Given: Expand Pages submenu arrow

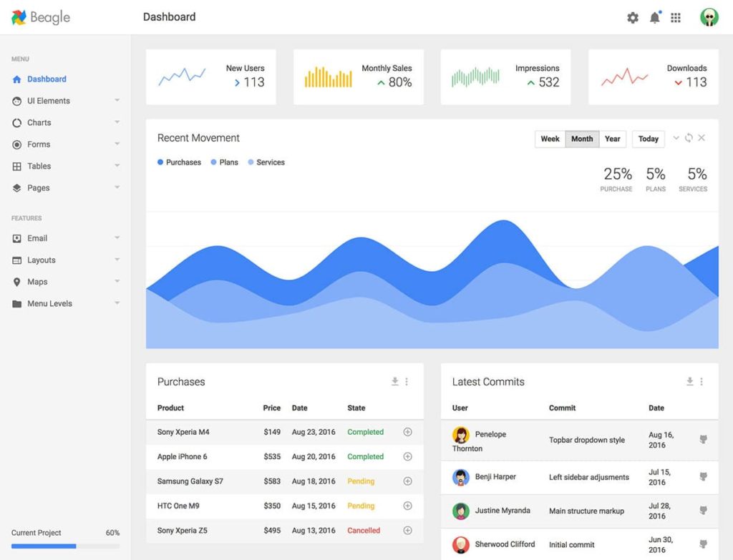Looking at the screenshot, I should pyautogui.click(x=117, y=187).
